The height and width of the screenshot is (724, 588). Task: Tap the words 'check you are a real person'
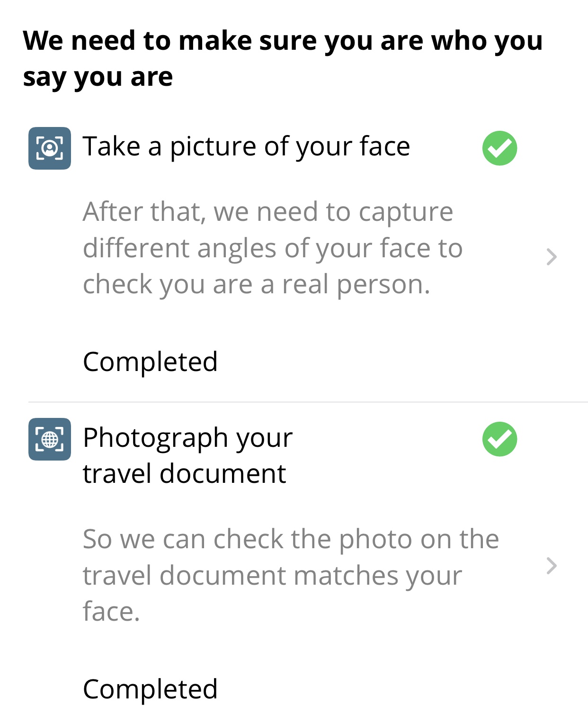coord(257,285)
